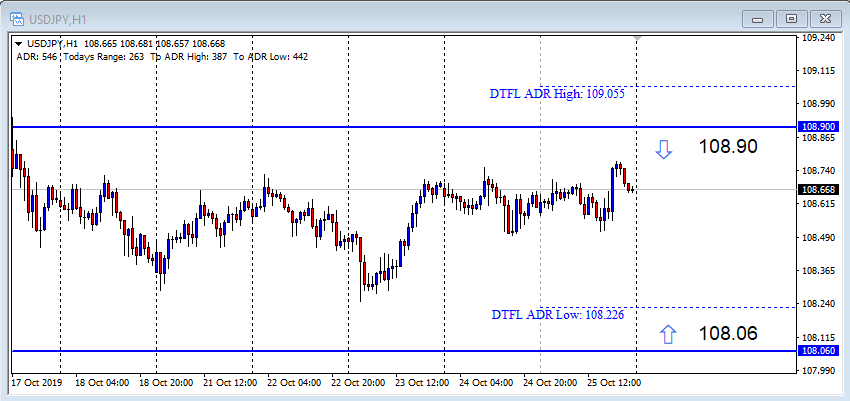Click the USDJPY chart window icon
Viewport: 850px width, 401px height.
[x=17, y=20]
